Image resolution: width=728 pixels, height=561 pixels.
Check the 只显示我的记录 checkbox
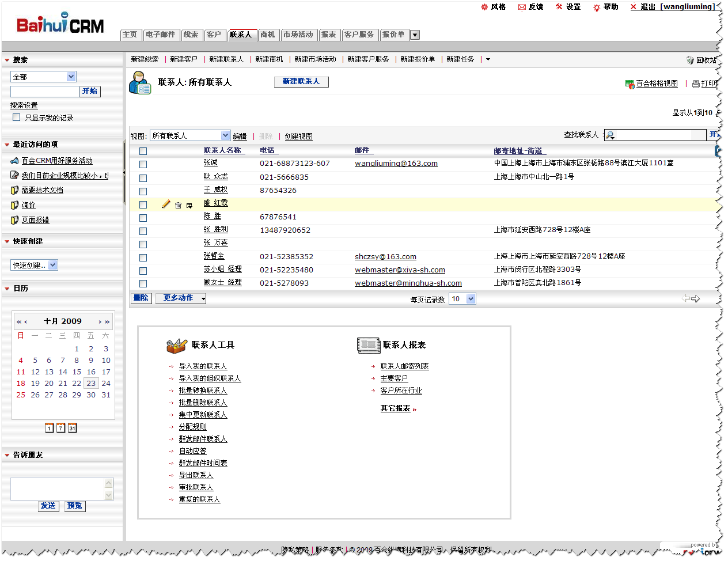pyautogui.click(x=16, y=117)
